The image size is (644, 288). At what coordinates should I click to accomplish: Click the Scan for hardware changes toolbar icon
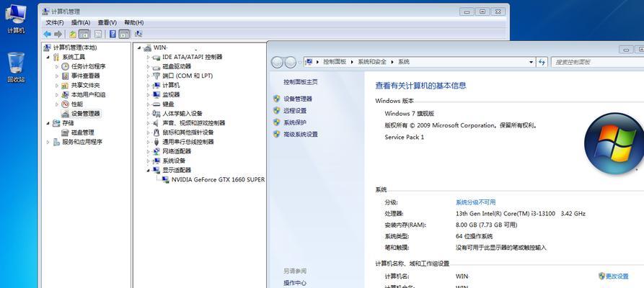point(138,34)
